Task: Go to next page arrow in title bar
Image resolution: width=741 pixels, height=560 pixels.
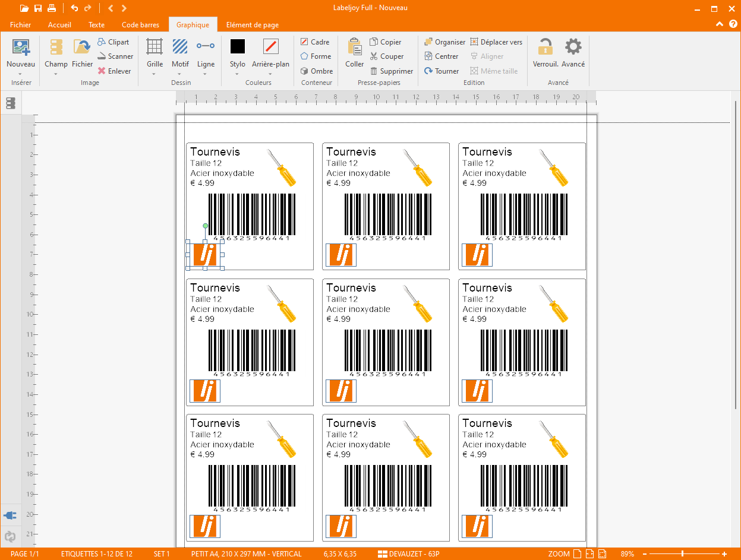Action: click(124, 8)
